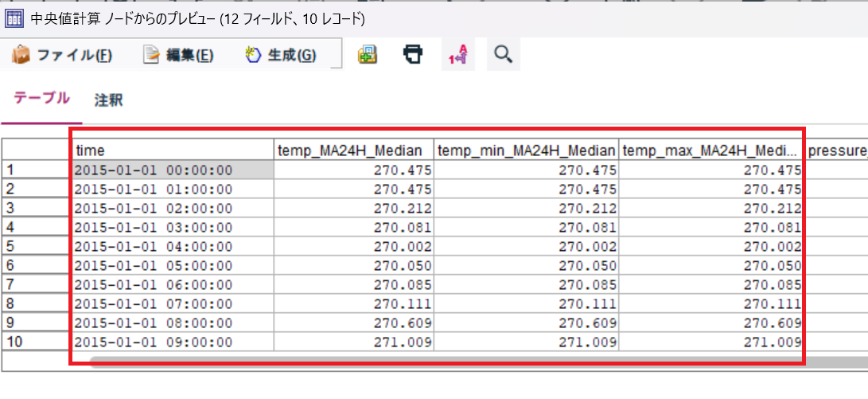Click temp_MA24H_Median value 270.475 in row 1
This screenshot has width=868, height=399.
(x=354, y=170)
